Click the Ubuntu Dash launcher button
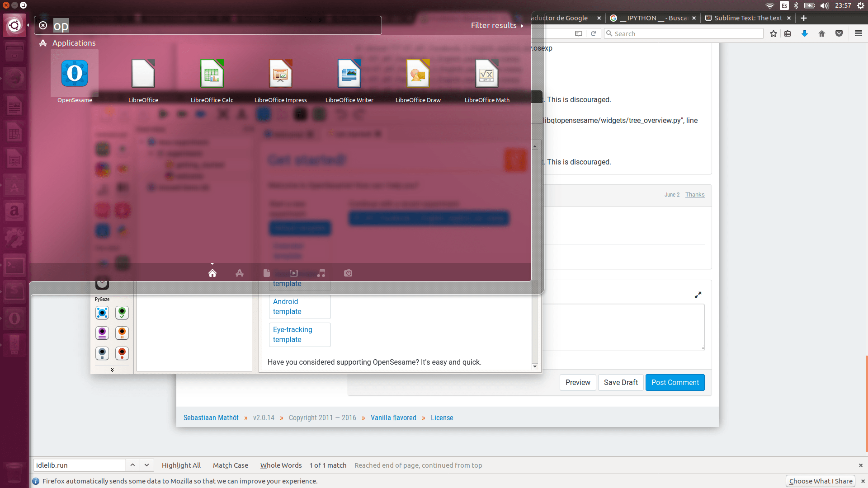 pyautogui.click(x=14, y=25)
